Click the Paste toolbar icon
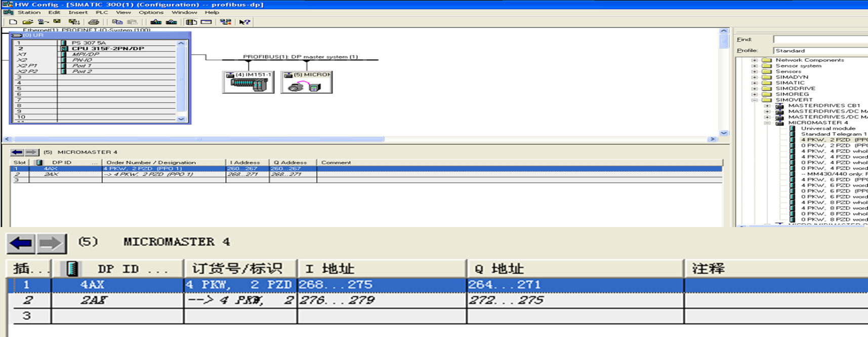The height and width of the screenshot is (337, 868). pos(132,22)
